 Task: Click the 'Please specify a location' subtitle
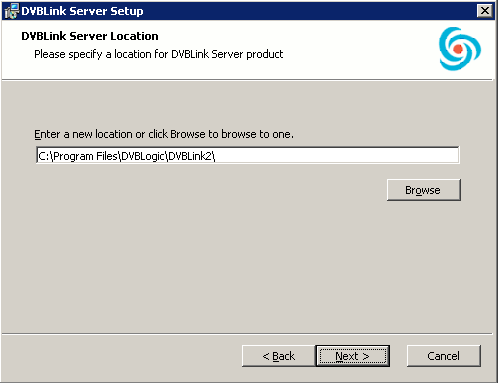[x=159, y=54]
